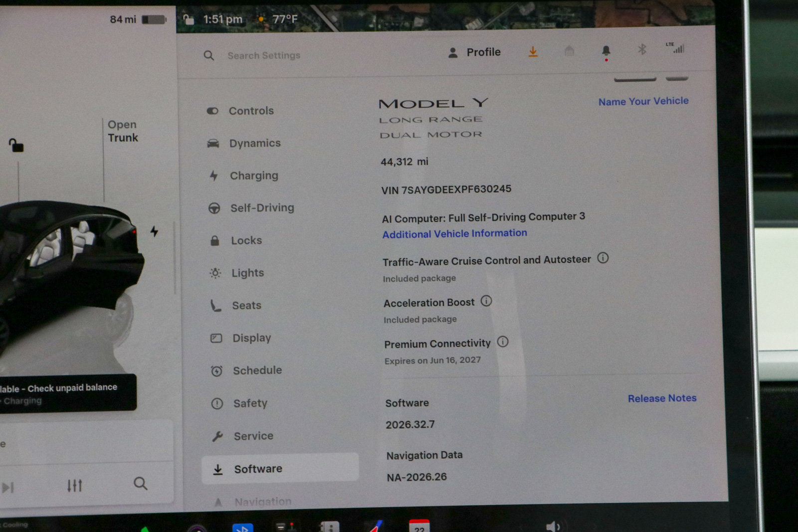The image size is (798, 532).
Task: Open the Profile selector
Action: pos(474,52)
